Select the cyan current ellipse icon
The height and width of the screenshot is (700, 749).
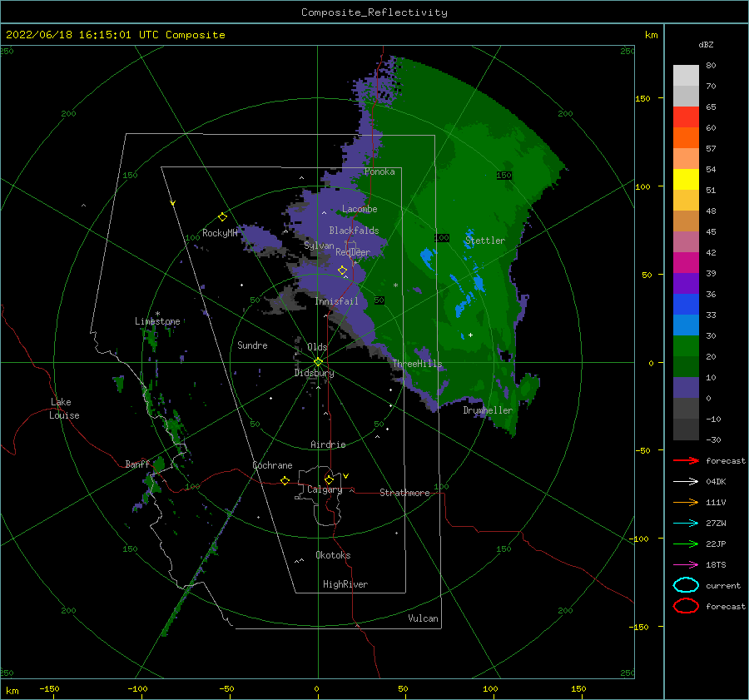pos(686,585)
